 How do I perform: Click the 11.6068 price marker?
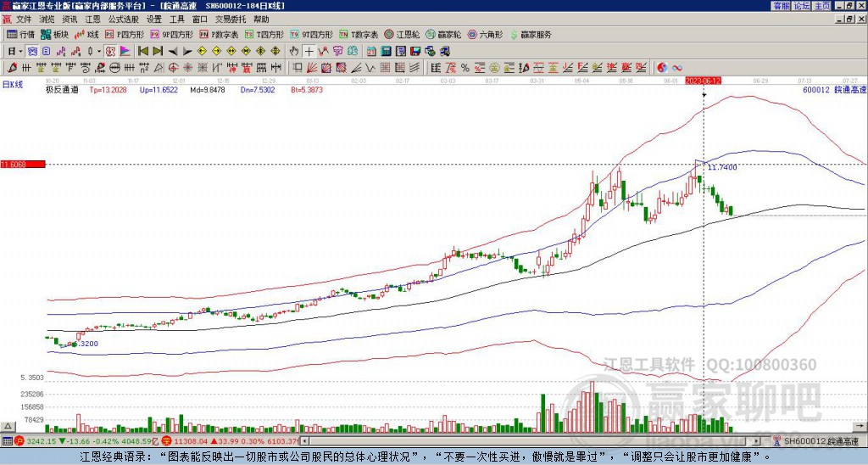pos(23,165)
